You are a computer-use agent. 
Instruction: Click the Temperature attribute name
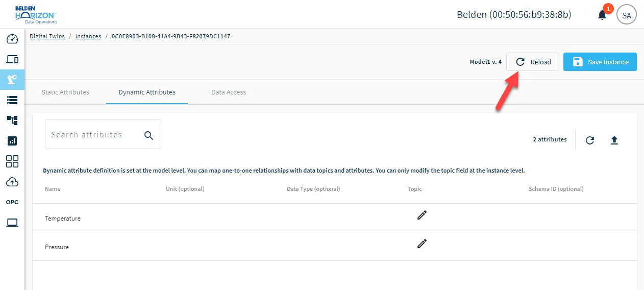click(x=63, y=219)
